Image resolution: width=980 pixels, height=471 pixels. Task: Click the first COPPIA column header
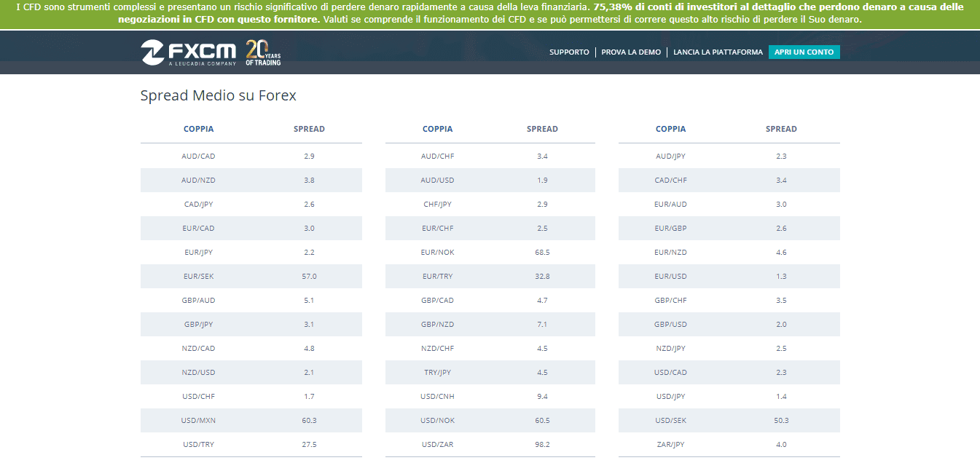pos(197,129)
